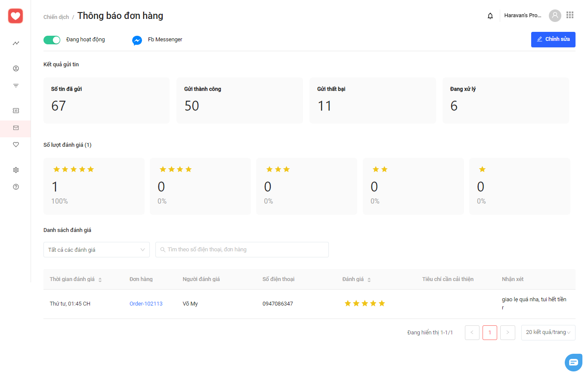Select the four-star rating card

pyautogui.click(x=200, y=186)
